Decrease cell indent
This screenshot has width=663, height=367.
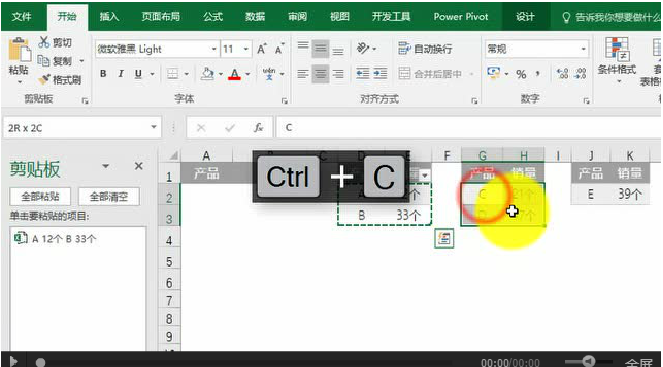coord(363,74)
